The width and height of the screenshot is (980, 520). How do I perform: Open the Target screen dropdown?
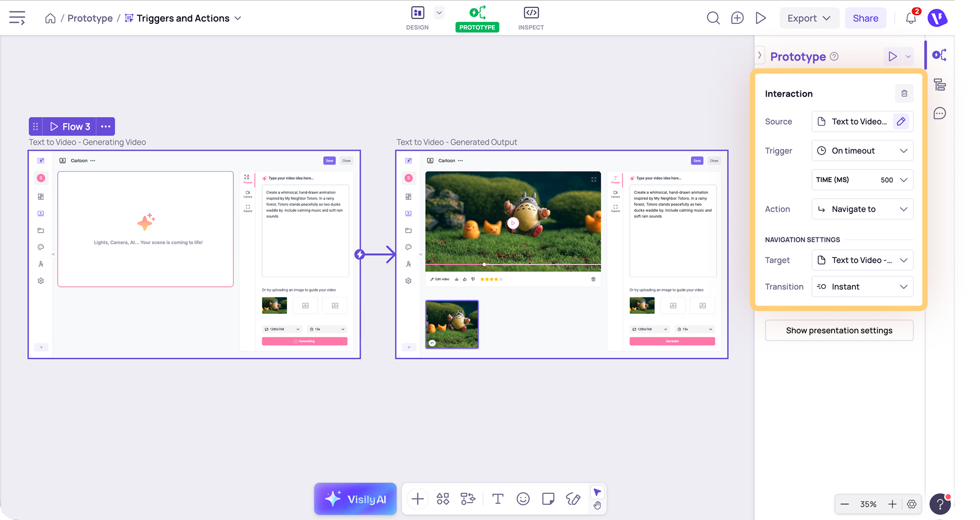click(x=862, y=260)
